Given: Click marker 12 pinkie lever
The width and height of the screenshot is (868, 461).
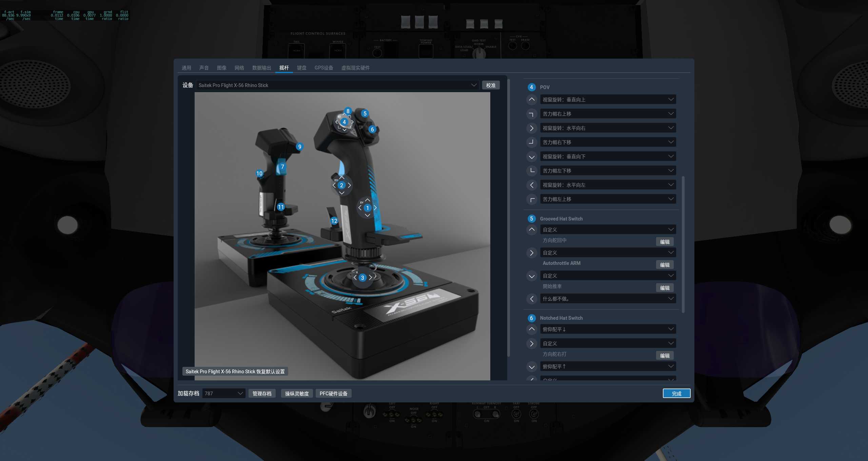Looking at the screenshot, I should (334, 221).
